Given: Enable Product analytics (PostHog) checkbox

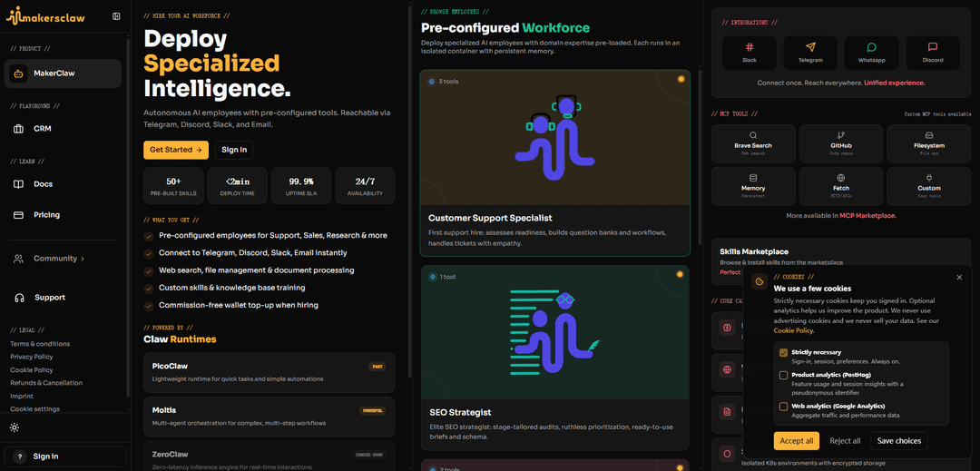Looking at the screenshot, I should pyautogui.click(x=783, y=375).
